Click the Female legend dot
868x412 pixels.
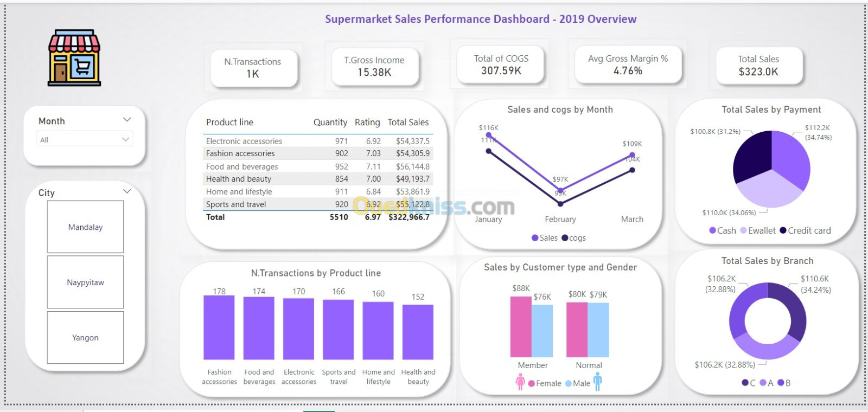(x=532, y=383)
